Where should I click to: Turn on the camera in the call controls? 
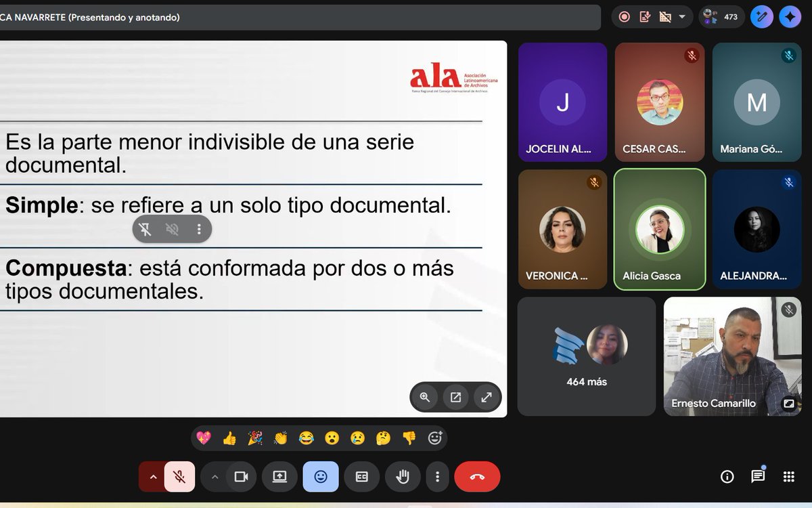pyautogui.click(x=242, y=477)
